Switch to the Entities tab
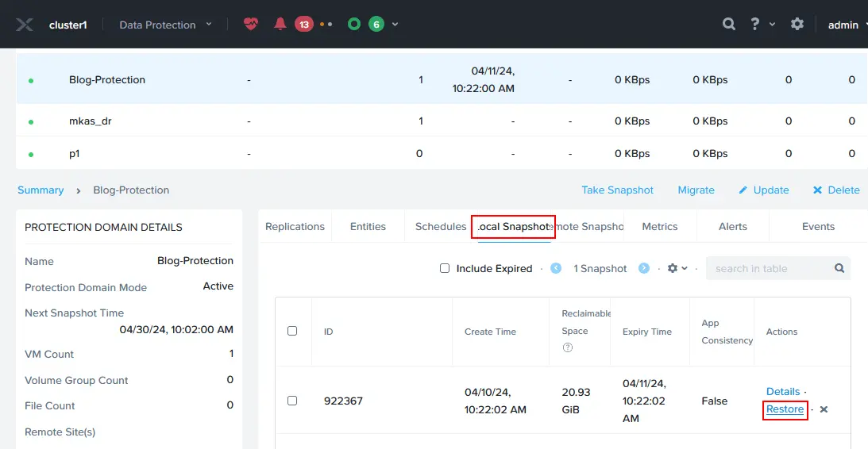 (368, 226)
